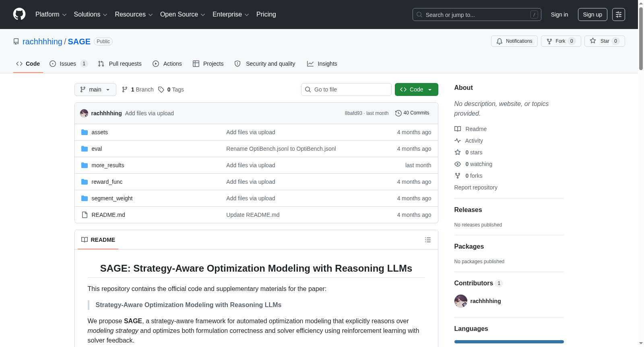
Task: Open the Packages heading link
Action: point(469,246)
